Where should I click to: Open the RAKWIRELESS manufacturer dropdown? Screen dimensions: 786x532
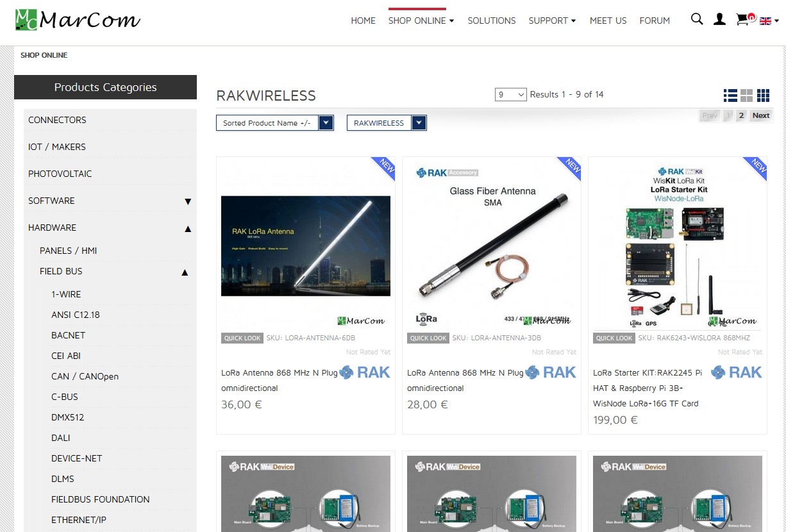pos(387,123)
